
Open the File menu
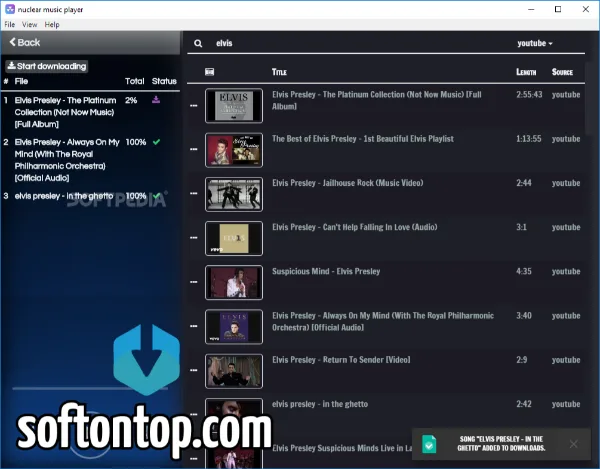tap(10, 24)
